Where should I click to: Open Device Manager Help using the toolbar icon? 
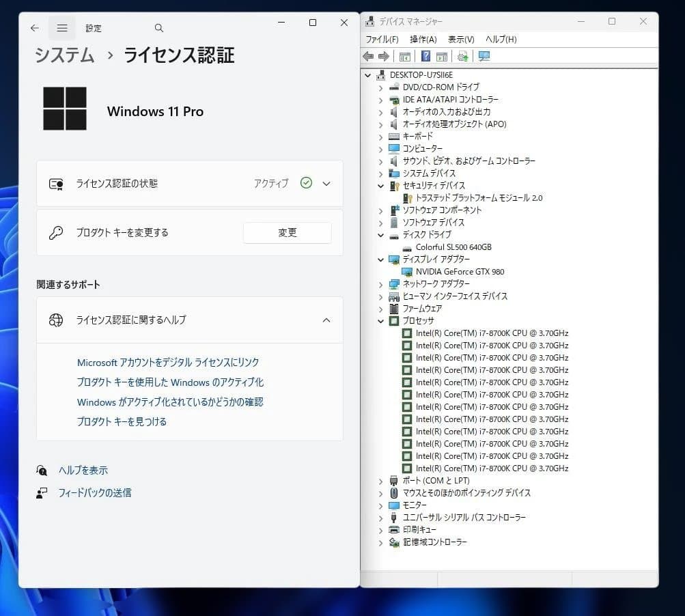[426, 56]
